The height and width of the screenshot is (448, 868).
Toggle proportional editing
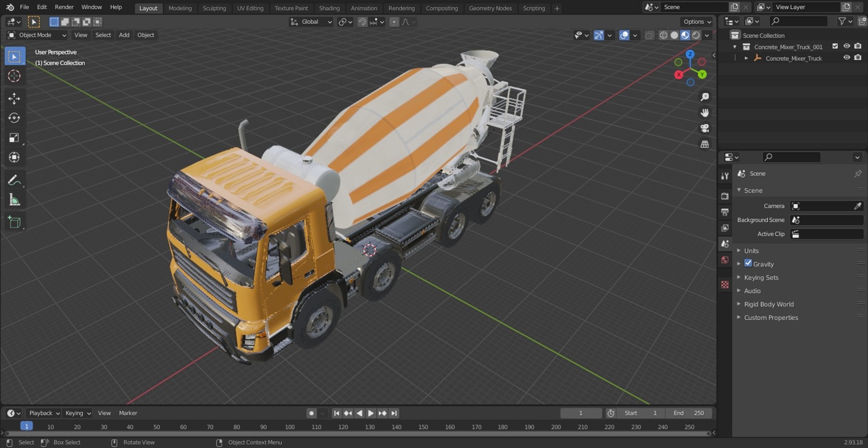[x=394, y=22]
